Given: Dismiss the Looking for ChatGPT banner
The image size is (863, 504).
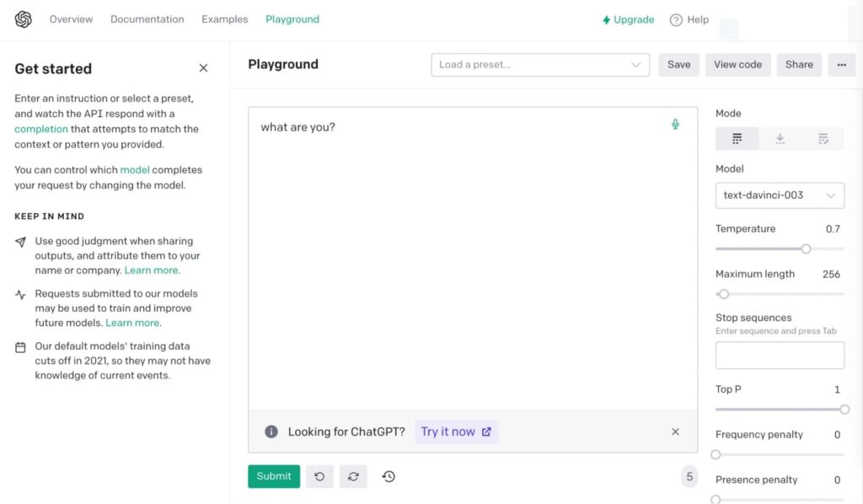Looking at the screenshot, I should pyautogui.click(x=675, y=432).
